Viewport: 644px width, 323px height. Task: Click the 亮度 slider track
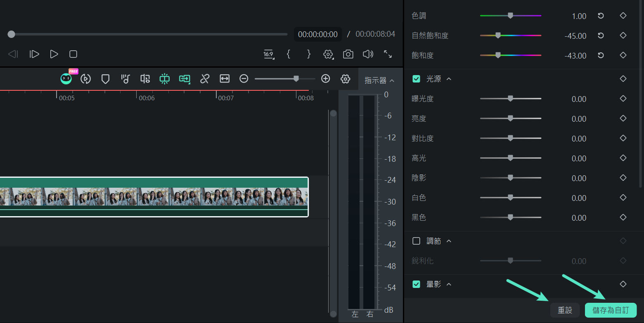(x=511, y=118)
